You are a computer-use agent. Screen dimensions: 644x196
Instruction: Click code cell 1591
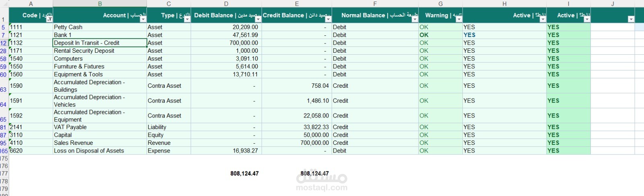pos(31,101)
